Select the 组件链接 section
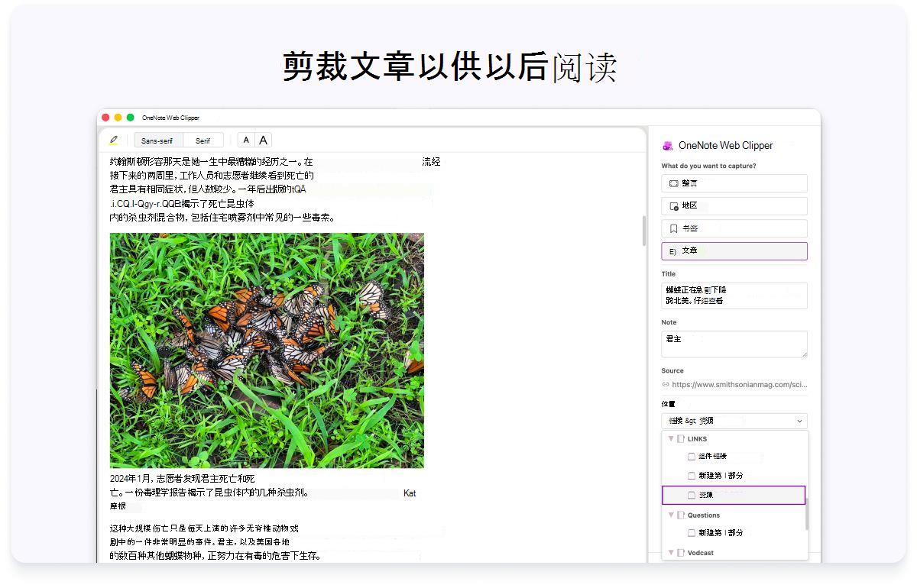The image size is (917, 588). (x=734, y=457)
